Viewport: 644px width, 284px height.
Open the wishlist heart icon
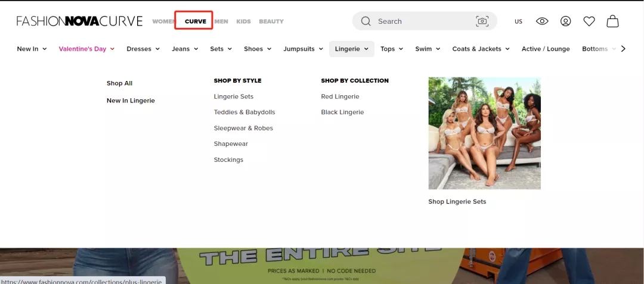pos(589,21)
